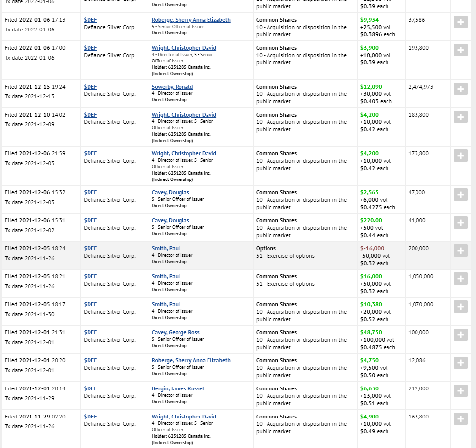The width and height of the screenshot is (476, 448).
Task: Open the $DEF ticker in the 2021-12-06 15:31 filing
Action: coord(90,220)
